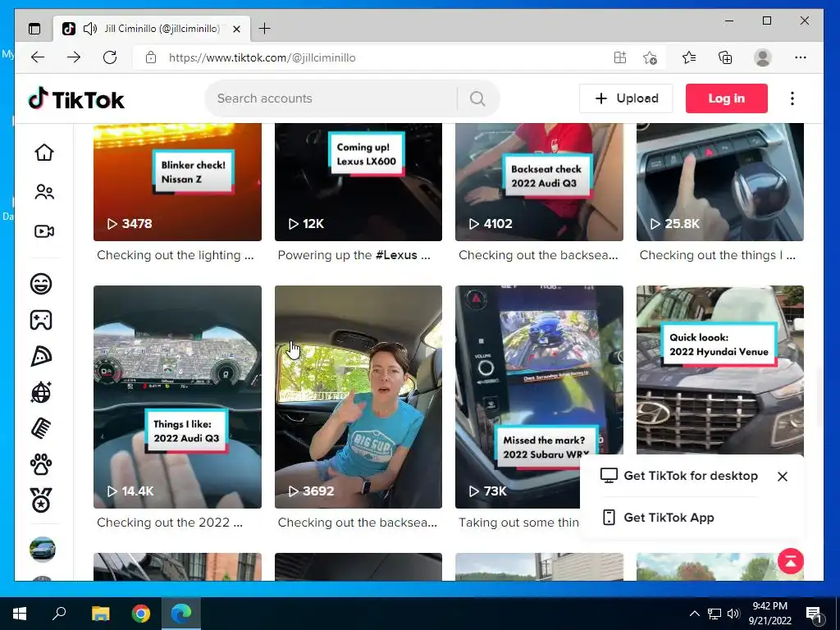
Task: Select the Sports medal category icon
Action: pos(41,500)
